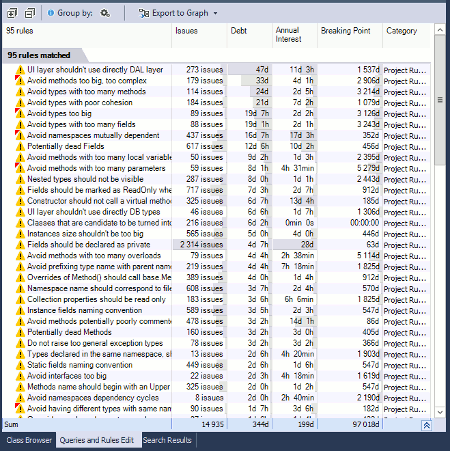Image resolution: width=450 pixels, height=451 pixels.
Task: Select rule Classes that are candidate to be turned
Action: pos(99,223)
